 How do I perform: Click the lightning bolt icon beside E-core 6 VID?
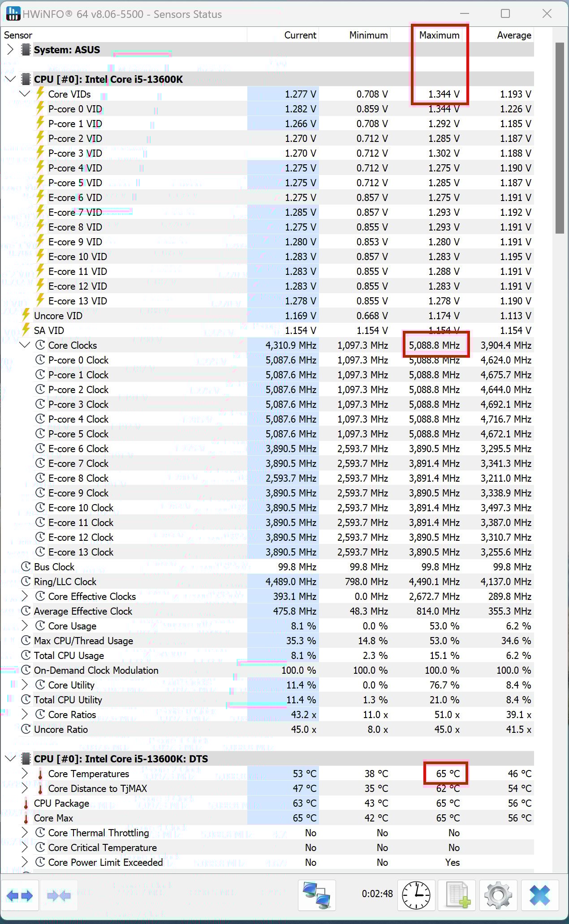coord(40,197)
